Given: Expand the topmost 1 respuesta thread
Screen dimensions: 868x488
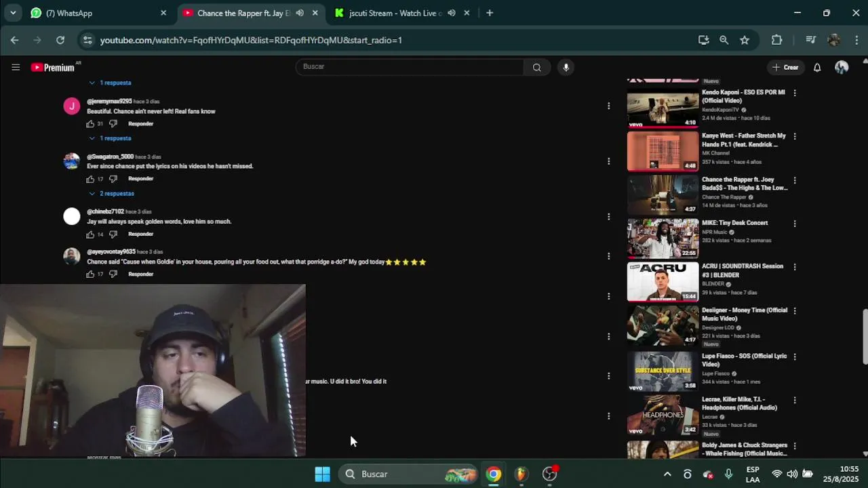Looking at the screenshot, I should [110, 83].
